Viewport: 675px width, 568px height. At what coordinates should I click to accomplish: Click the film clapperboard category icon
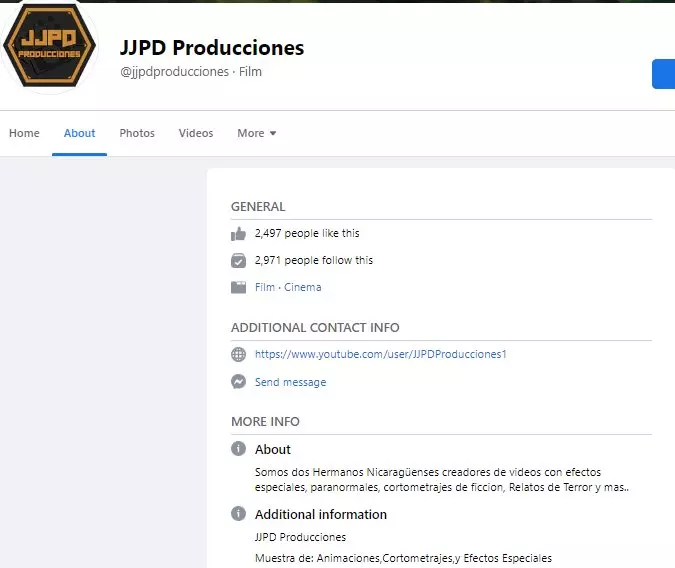(238, 287)
